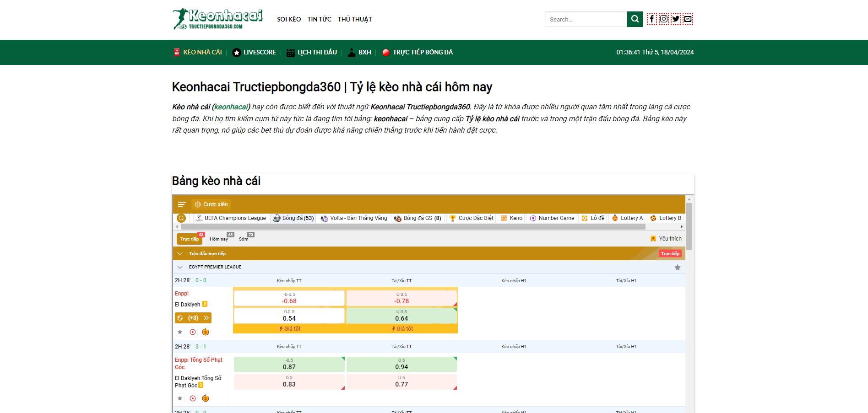868x413 pixels.
Task: Collapse the Egypt Premier League group
Action: [180, 267]
